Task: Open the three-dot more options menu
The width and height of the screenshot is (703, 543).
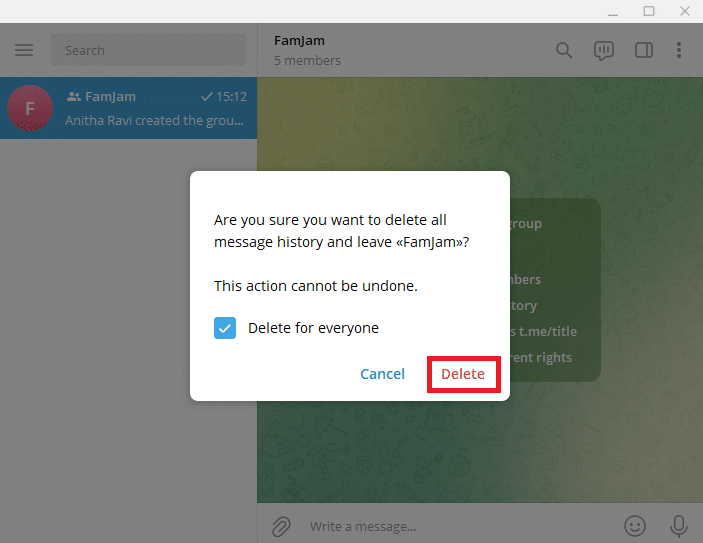Action: [679, 50]
